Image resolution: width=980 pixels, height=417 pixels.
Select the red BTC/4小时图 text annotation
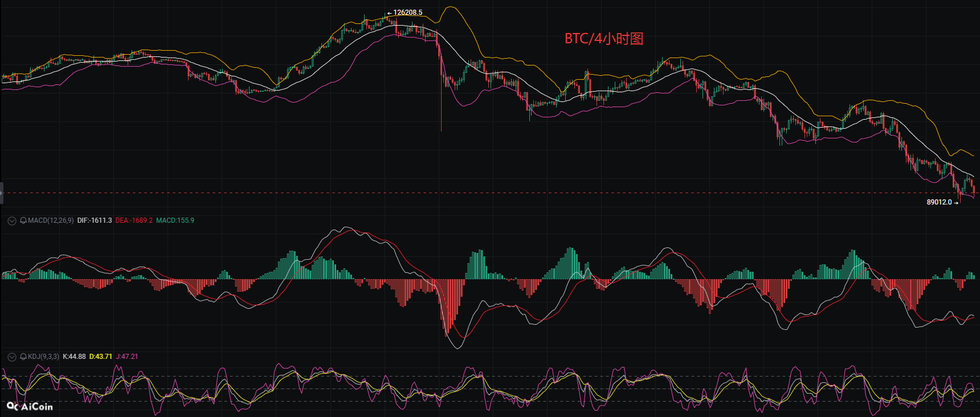603,39
